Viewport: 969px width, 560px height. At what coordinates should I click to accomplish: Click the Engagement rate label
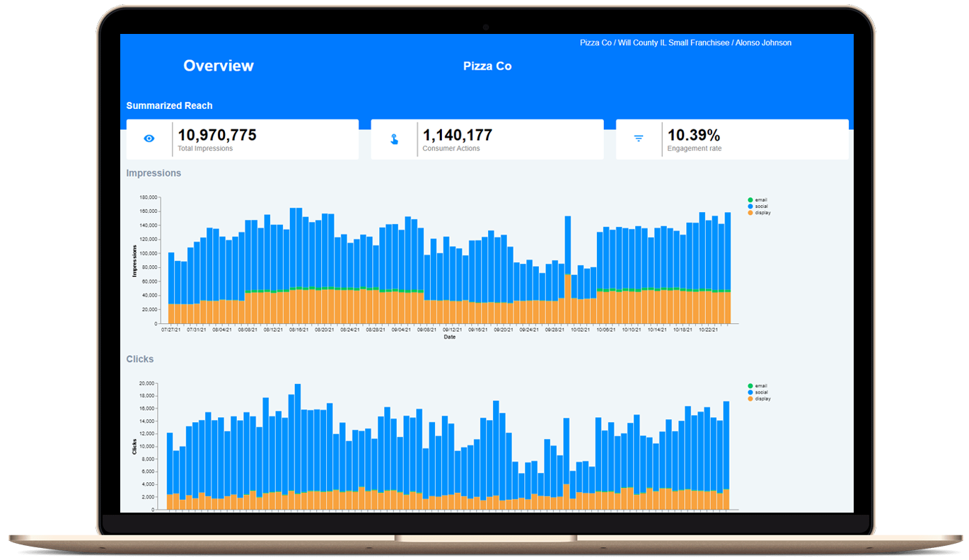[695, 149]
